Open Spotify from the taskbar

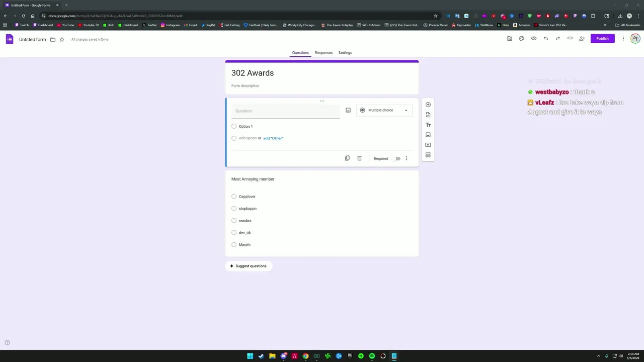372,356
